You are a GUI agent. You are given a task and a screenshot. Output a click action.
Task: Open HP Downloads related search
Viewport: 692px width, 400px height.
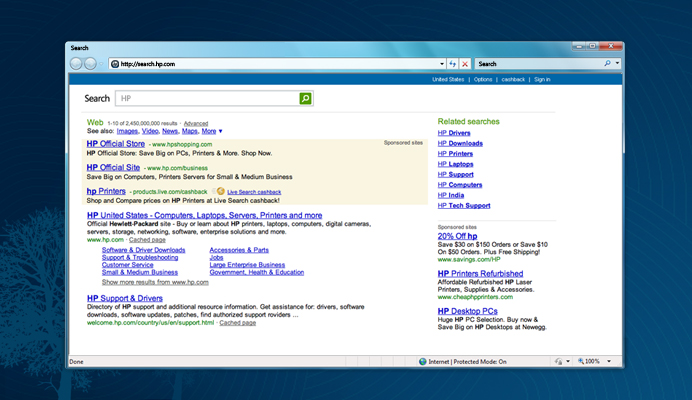click(460, 143)
